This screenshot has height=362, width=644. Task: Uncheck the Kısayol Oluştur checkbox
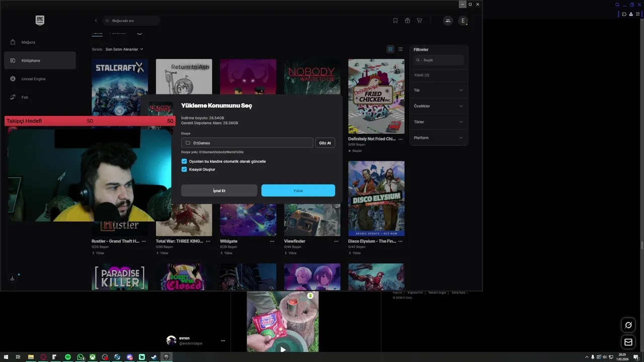click(184, 169)
